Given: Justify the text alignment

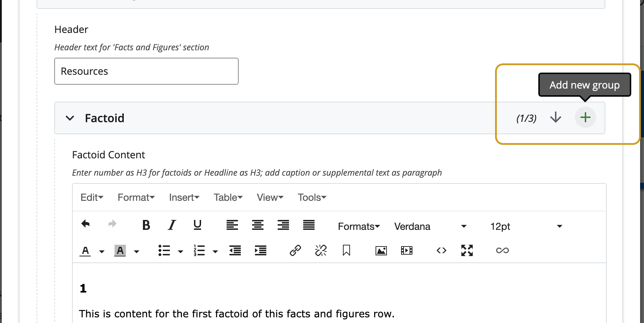Looking at the screenshot, I should coord(309,225).
